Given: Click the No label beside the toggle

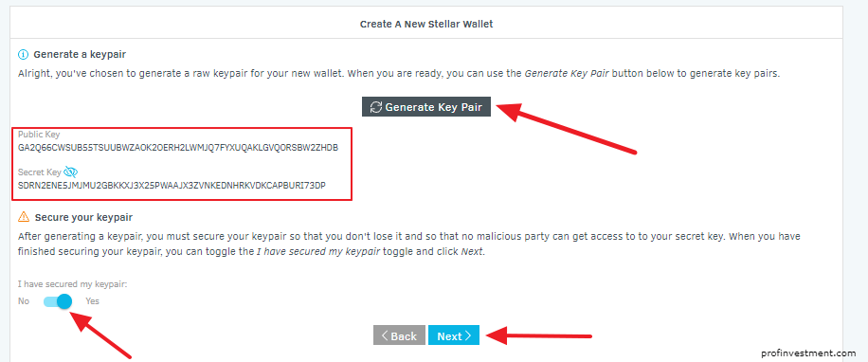Looking at the screenshot, I should point(24,301).
